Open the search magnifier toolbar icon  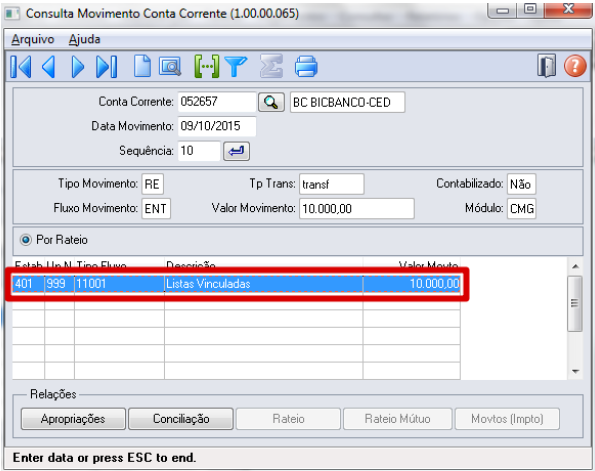click(170, 67)
